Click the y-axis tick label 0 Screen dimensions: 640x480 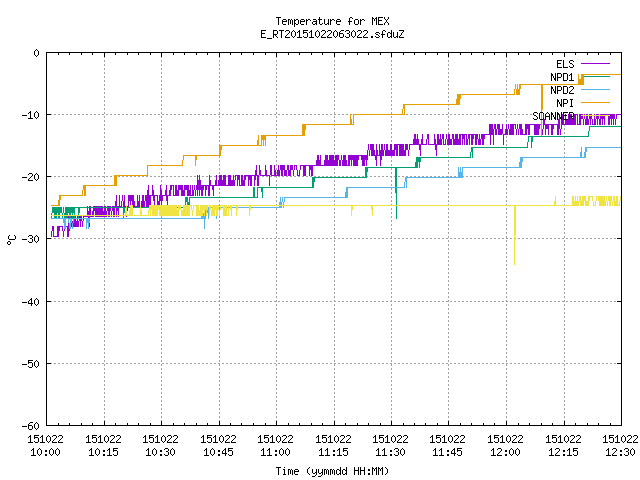(37, 53)
